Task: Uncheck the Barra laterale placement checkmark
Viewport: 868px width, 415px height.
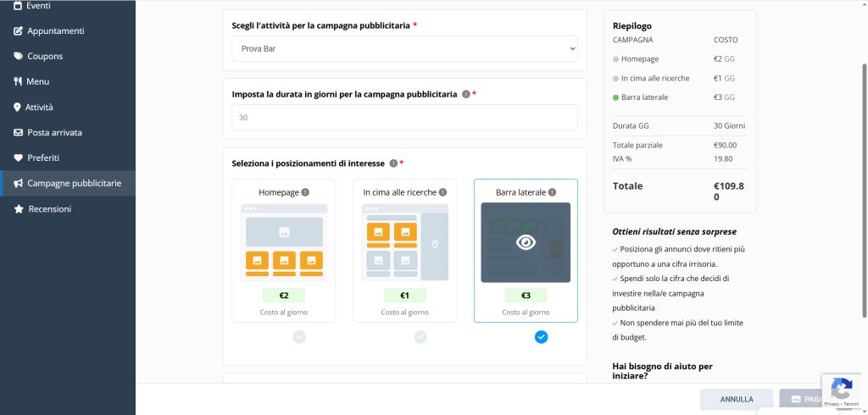Action: (x=542, y=337)
